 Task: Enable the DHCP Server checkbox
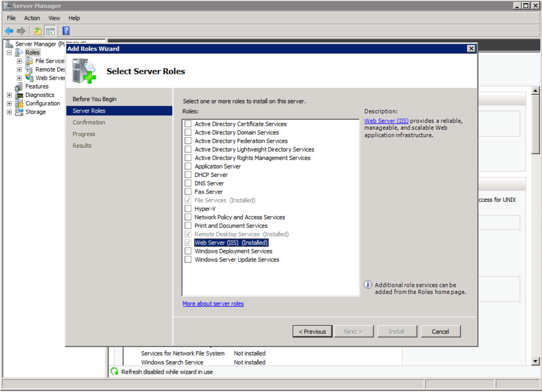click(x=188, y=175)
